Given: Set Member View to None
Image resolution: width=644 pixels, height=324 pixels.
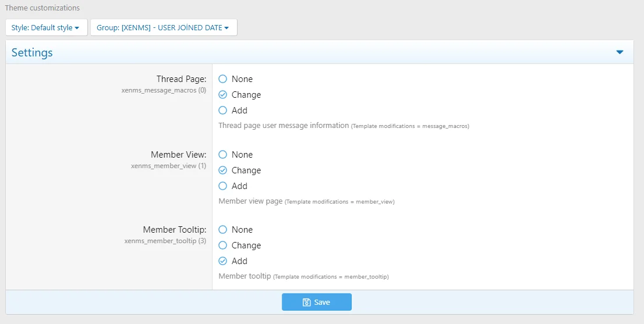Looking at the screenshot, I should click(x=222, y=155).
